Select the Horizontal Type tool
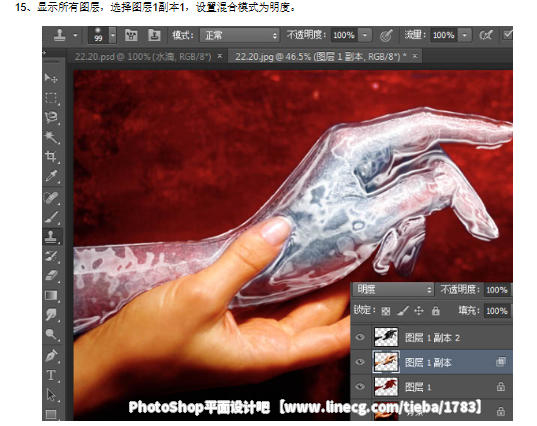Viewport: 537px width, 426px height. tap(51, 375)
